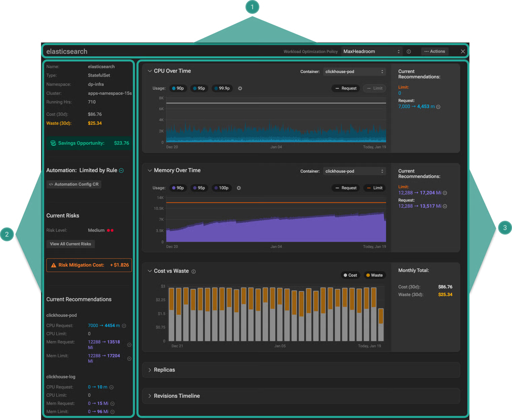Screen dimensions: 512x420
Task: Open the MaxHeadroom policy dropdown
Action: [x=372, y=51]
